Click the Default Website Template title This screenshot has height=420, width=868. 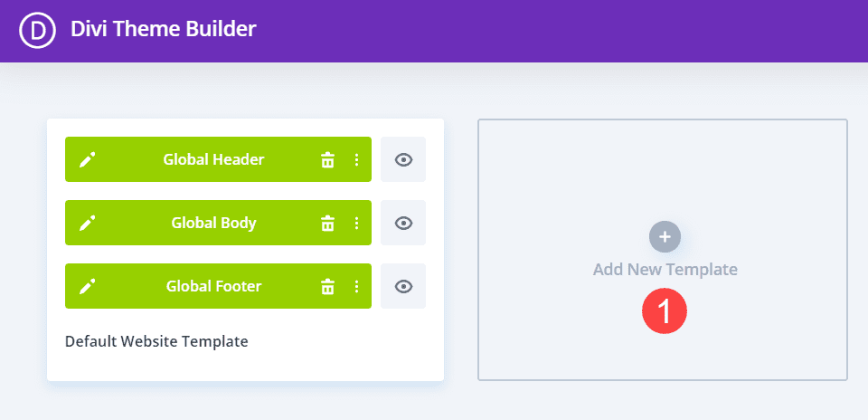pyautogui.click(x=156, y=342)
